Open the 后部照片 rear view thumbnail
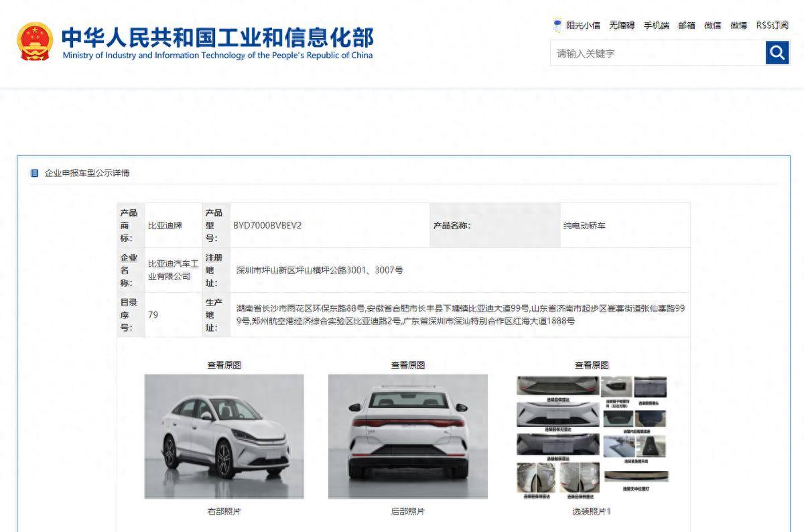The height and width of the screenshot is (532, 804). tap(407, 436)
